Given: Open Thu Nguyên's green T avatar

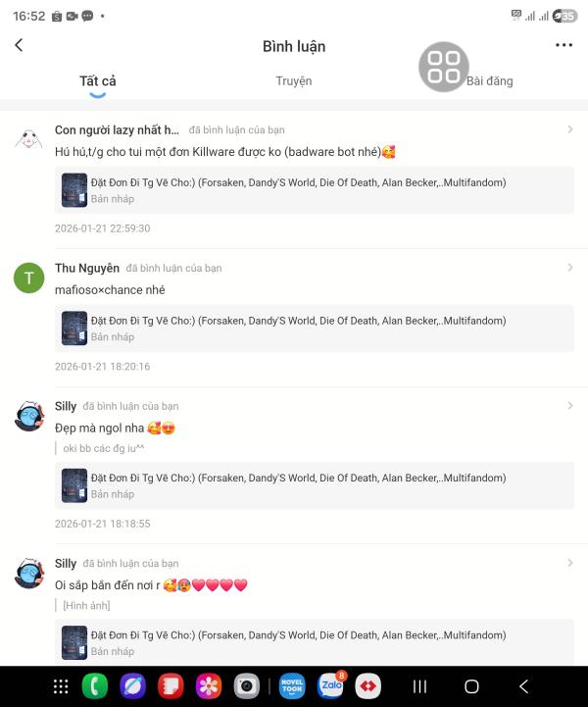Looking at the screenshot, I should point(28,278).
